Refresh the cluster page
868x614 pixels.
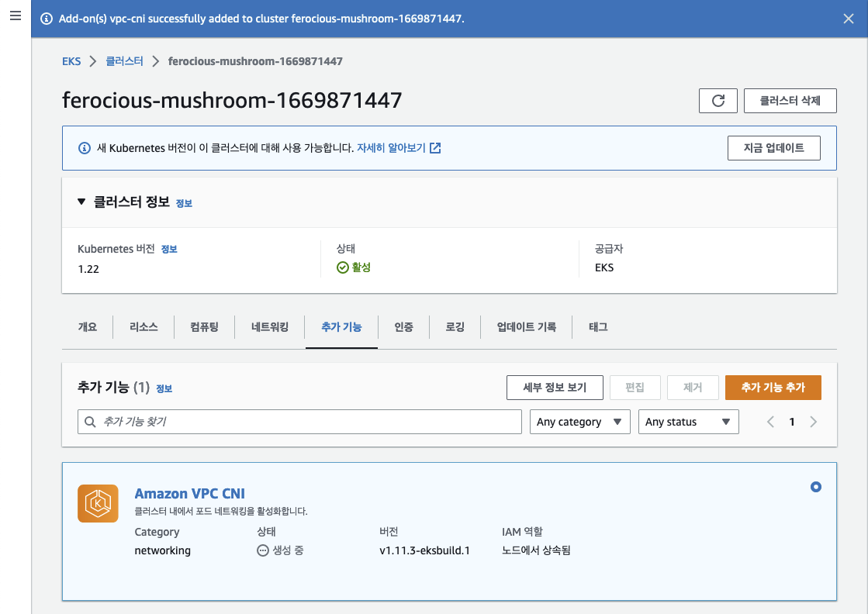click(718, 101)
